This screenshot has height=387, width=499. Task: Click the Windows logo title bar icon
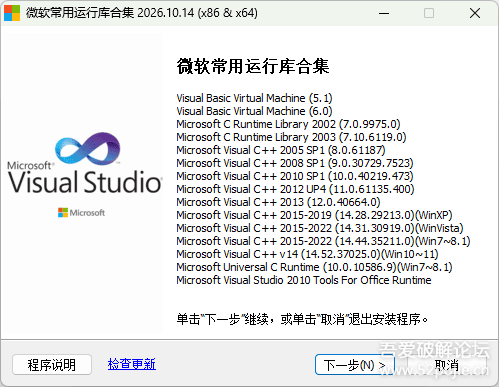[x=12, y=13]
